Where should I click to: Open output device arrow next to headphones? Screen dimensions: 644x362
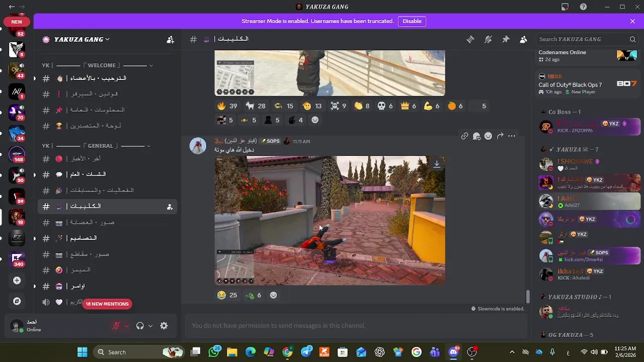[x=150, y=326]
